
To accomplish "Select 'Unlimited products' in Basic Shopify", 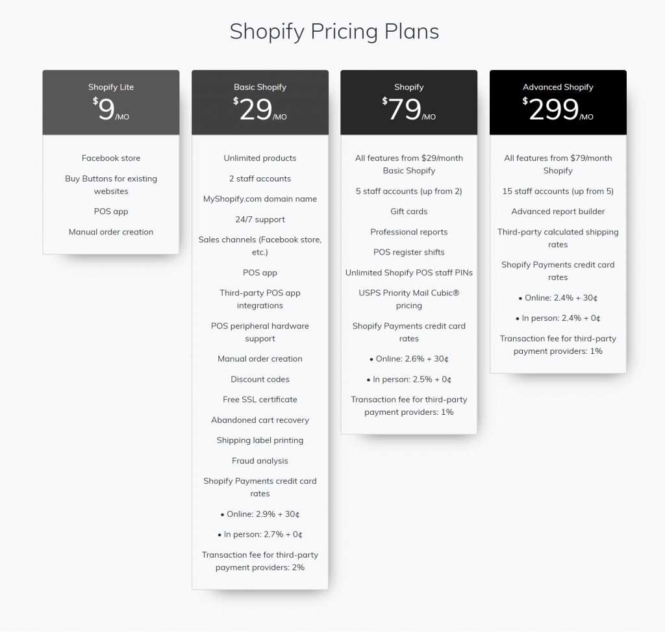I will tap(260, 158).
